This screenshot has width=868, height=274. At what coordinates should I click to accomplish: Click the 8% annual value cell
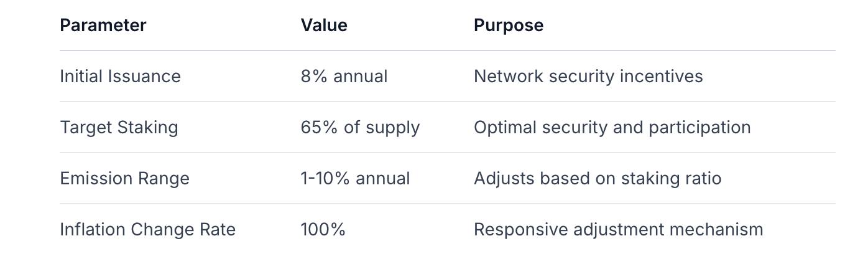[344, 77]
